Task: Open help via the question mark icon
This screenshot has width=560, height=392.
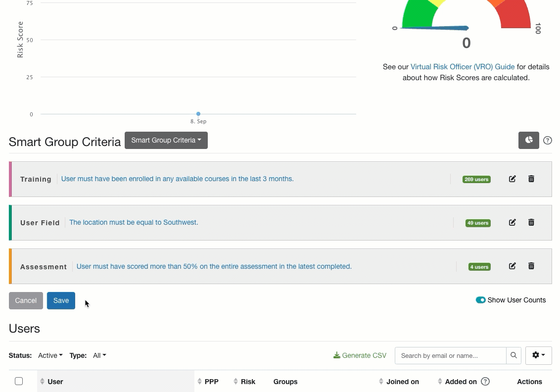Action: 548,140
